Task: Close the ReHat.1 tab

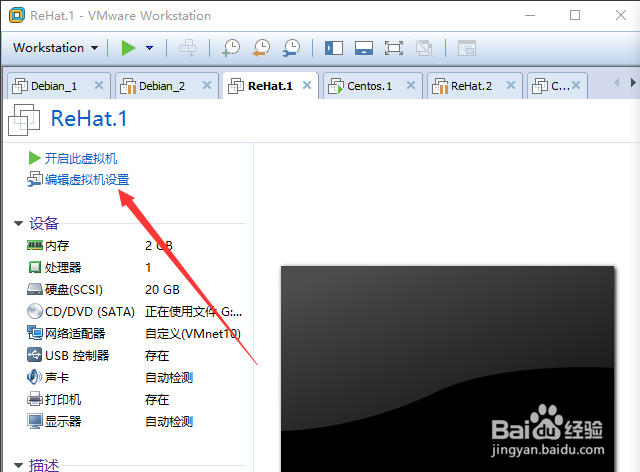Action: [307, 85]
